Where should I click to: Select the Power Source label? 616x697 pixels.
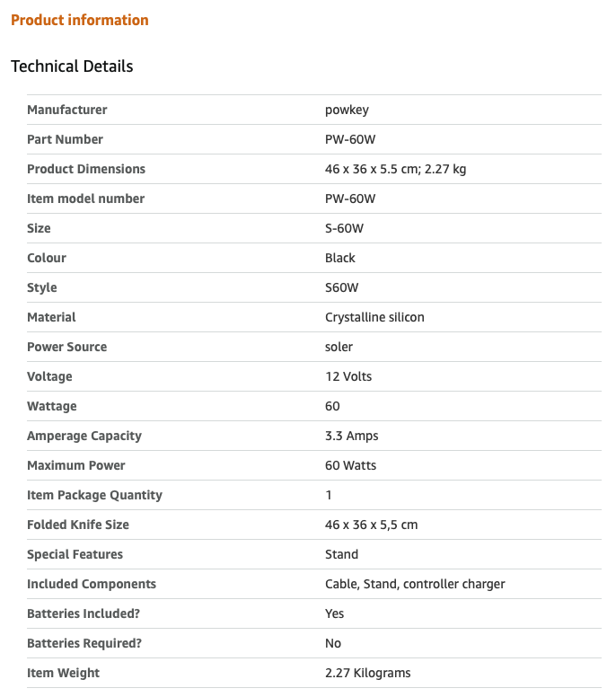[66, 347]
